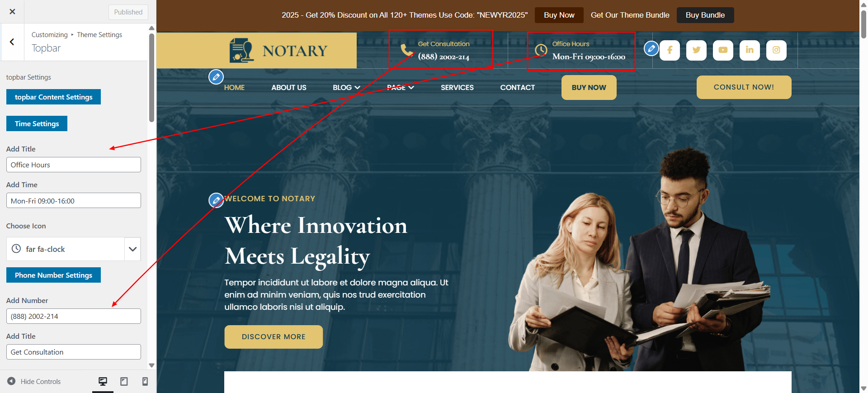Expand the BLOG menu dropdown
Image resolution: width=868 pixels, height=393 pixels.
(x=346, y=88)
